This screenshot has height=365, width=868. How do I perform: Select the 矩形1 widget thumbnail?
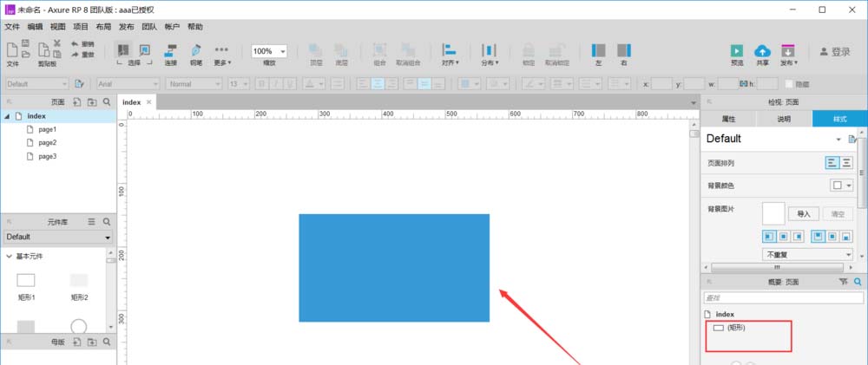(26, 281)
